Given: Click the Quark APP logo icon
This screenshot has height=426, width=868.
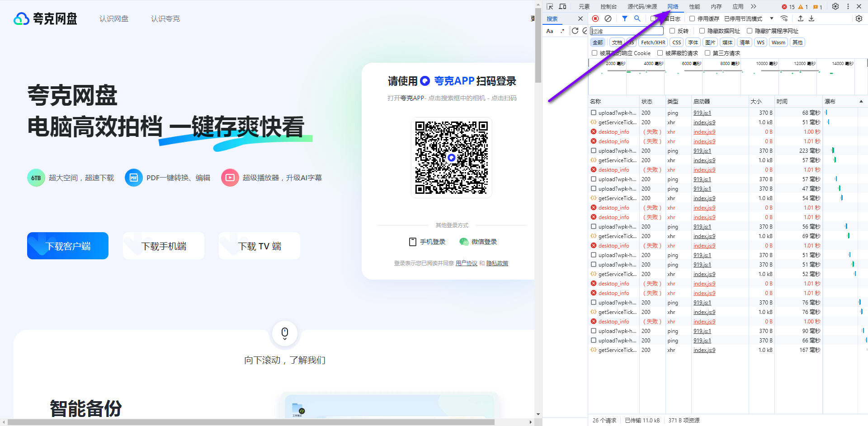Looking at the screenshot, I should coord(425,81).
